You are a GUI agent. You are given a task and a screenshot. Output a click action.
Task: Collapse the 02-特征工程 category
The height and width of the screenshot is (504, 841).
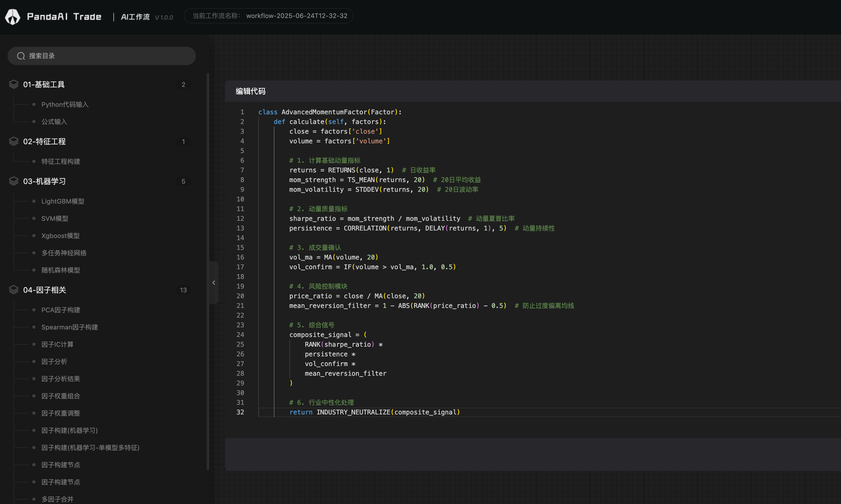click(44, 141)
